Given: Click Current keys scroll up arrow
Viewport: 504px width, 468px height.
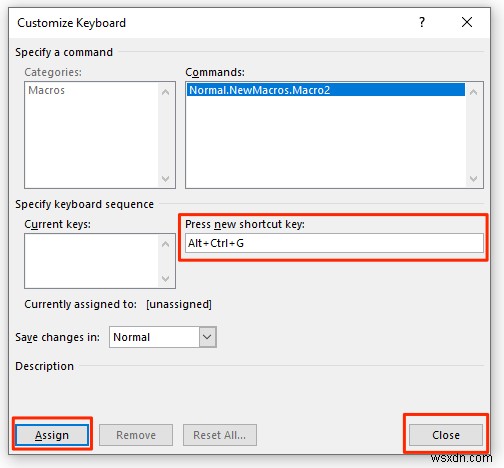Looking at the screenshot, I should 165,244.
